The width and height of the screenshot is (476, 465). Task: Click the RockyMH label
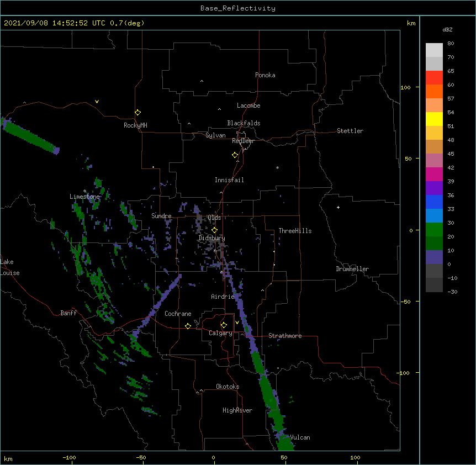135,125
